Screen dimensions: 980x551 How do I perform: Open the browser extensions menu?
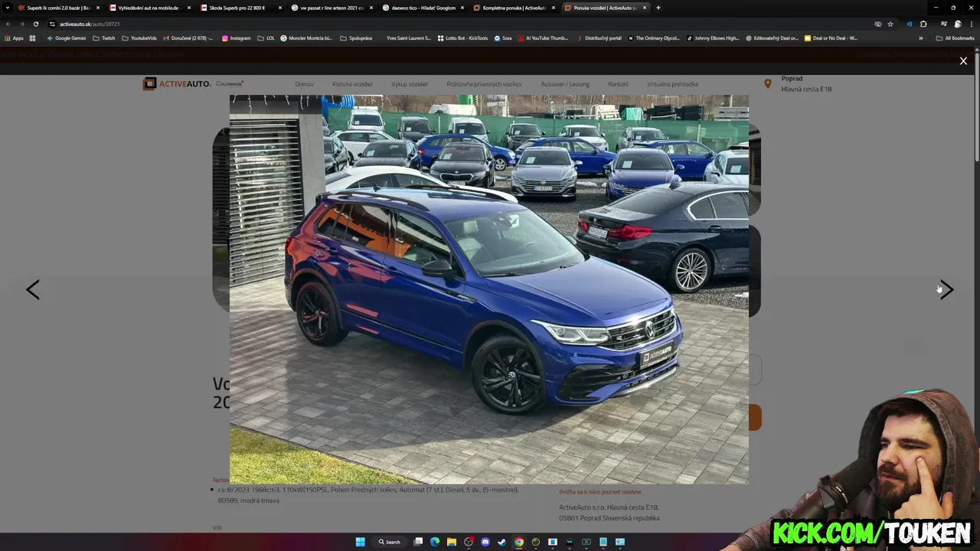coord(923,24)
